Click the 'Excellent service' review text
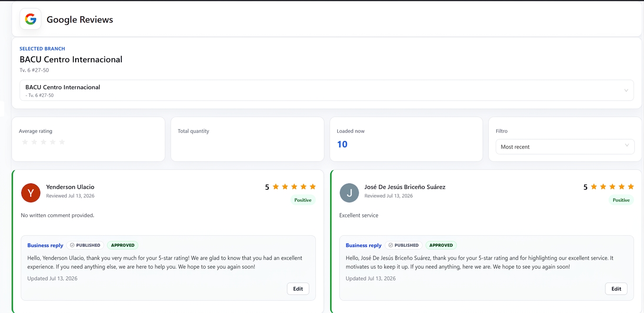The image size is (644, 313). click(359, 215)
